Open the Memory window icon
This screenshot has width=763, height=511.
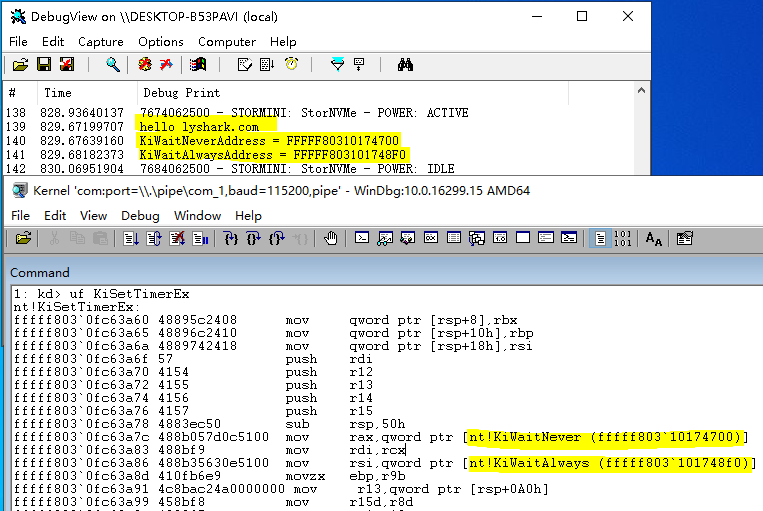(x=454, y=238)
